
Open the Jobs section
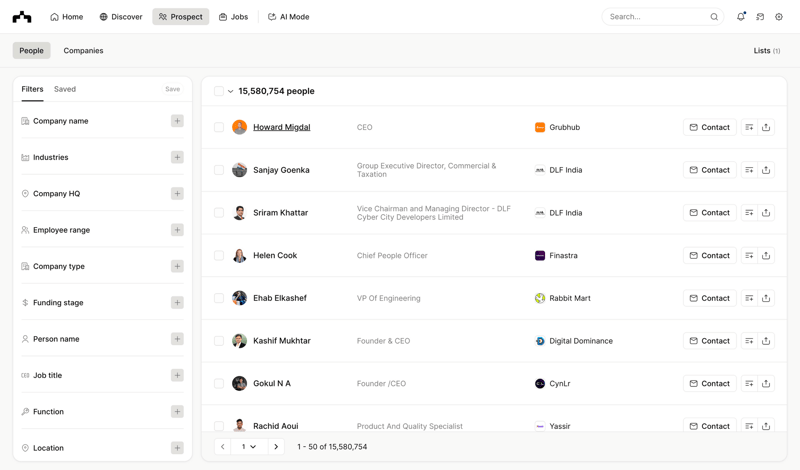[233, 17]
